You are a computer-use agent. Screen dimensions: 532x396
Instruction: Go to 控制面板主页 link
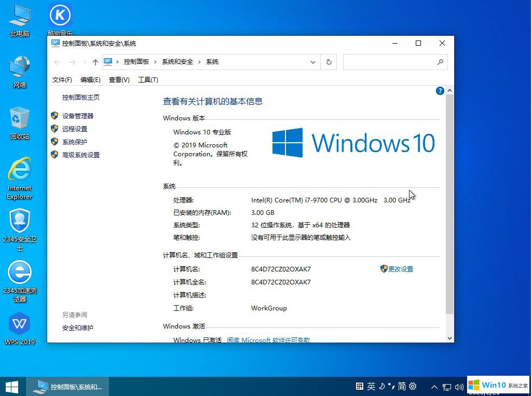coord(81,98)
